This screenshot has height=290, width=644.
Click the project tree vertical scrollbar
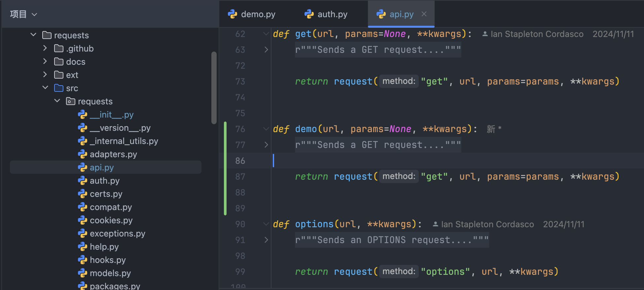(214, 88)
